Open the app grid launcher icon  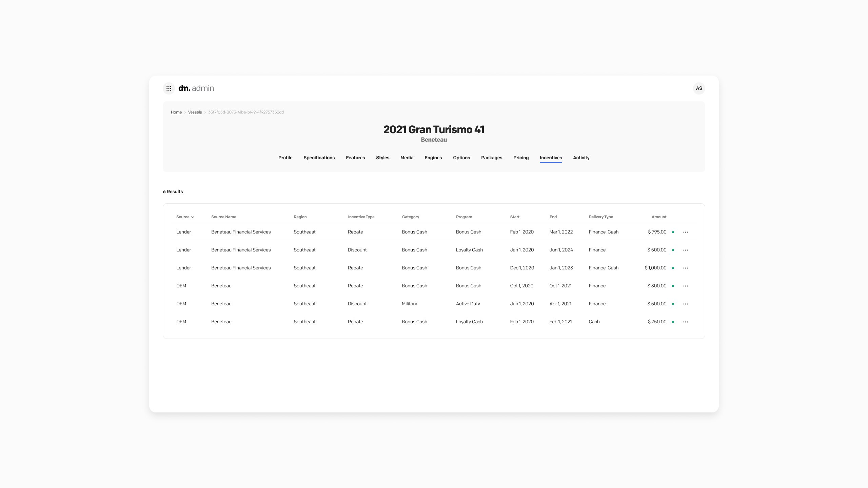(x=169, y=88)
